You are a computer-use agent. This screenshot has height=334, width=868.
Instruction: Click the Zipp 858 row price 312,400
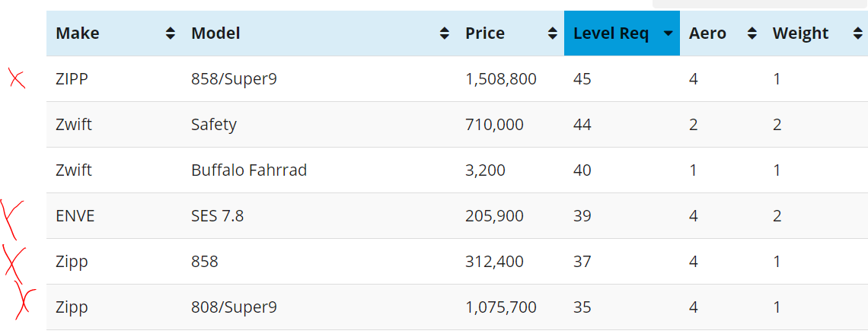(494, 262)
